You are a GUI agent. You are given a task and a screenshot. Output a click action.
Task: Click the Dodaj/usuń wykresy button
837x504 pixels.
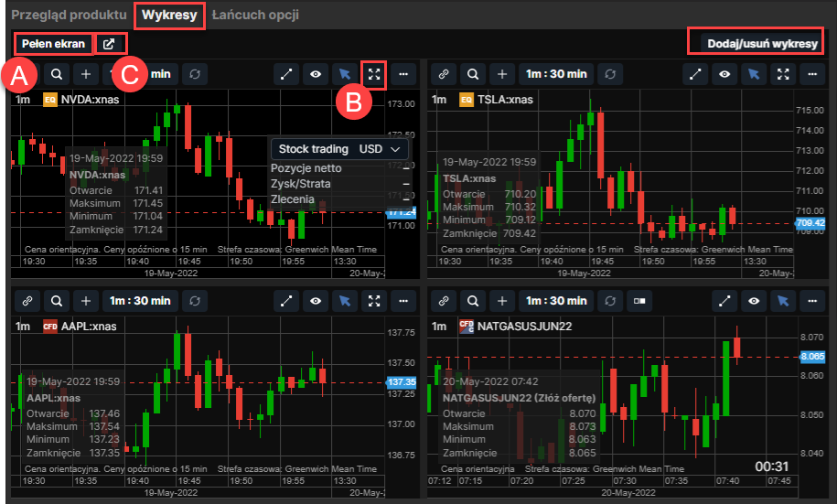(762, 44)
